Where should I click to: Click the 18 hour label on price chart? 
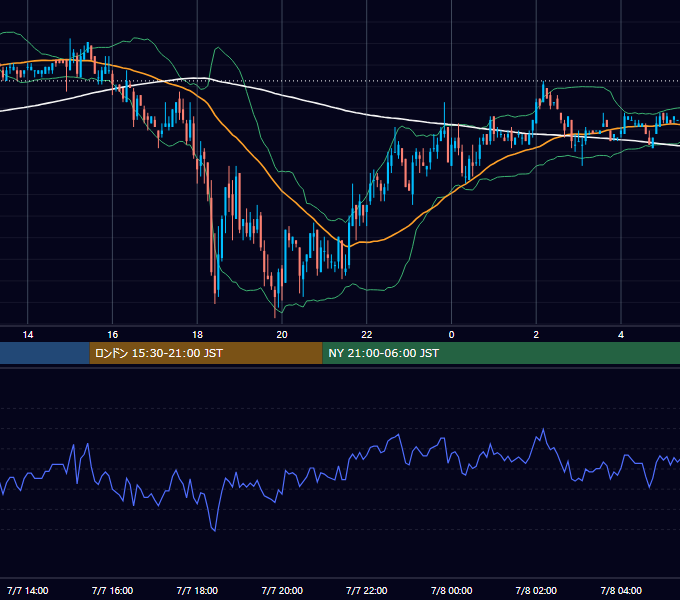197,335
